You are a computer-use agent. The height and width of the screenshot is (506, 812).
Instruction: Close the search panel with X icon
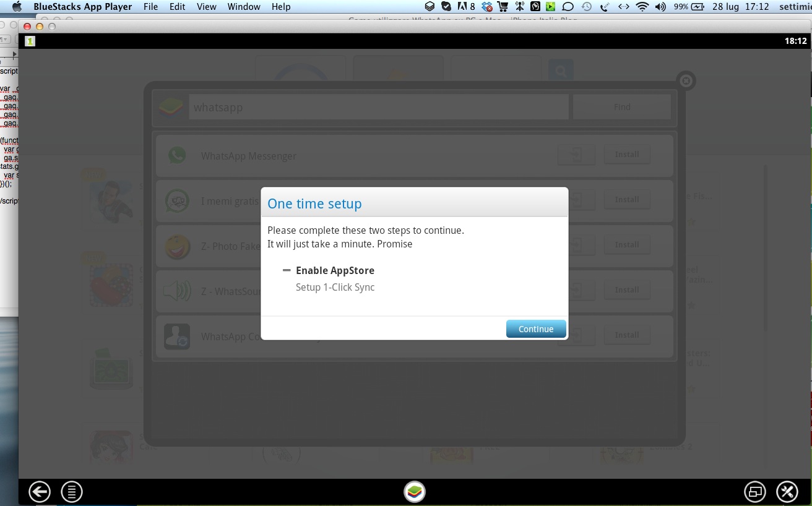click(686, 81)
